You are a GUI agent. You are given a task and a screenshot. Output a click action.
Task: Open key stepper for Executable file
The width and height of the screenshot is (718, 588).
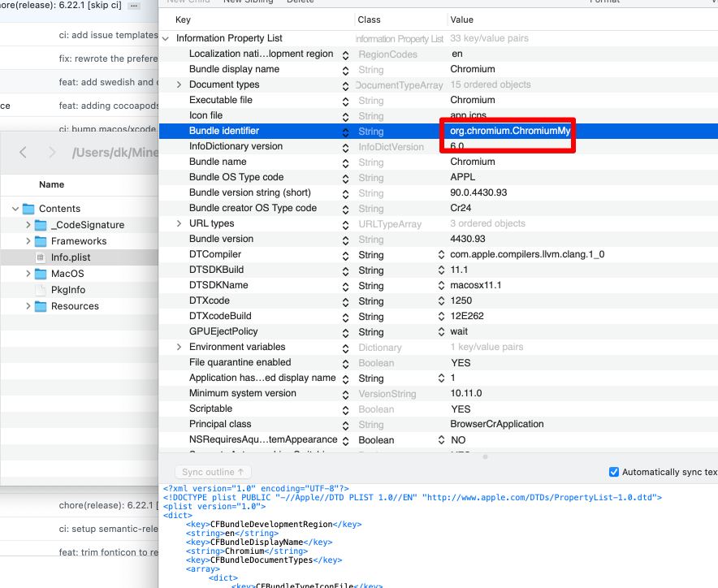[x=346, y=102]
